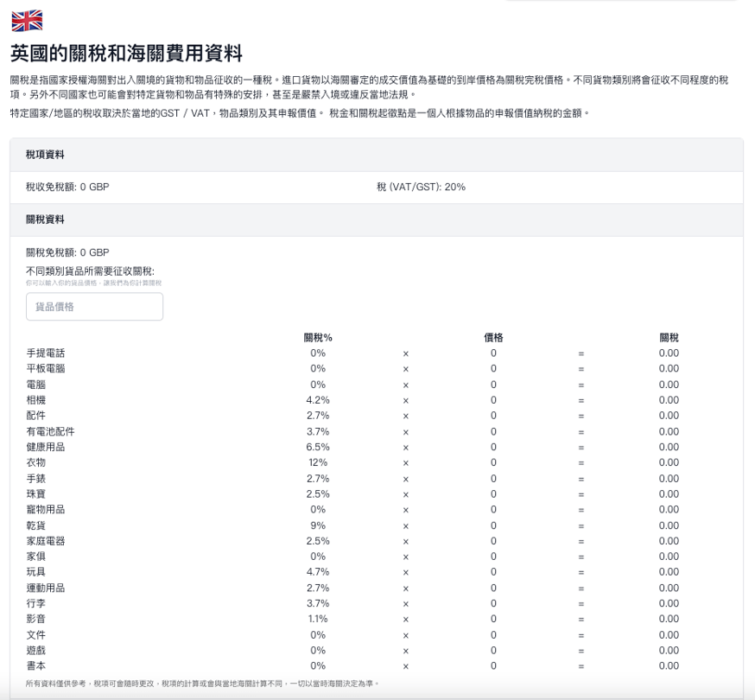The height and width of the screenshot is (700, 755).
Task: Click the 貨品價格 price input field
Action: pos(94,307)
